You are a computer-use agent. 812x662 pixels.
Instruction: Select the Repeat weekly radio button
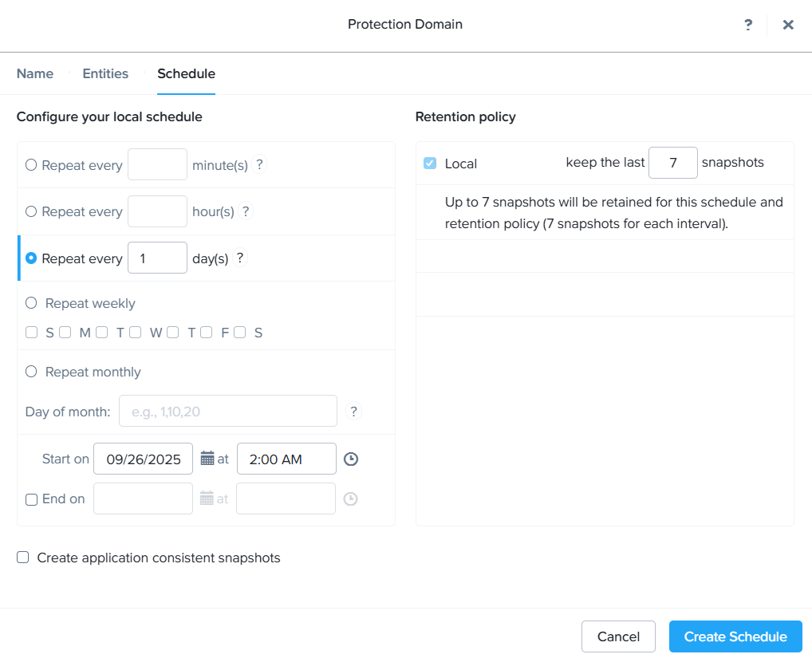[x=31, y=303]
